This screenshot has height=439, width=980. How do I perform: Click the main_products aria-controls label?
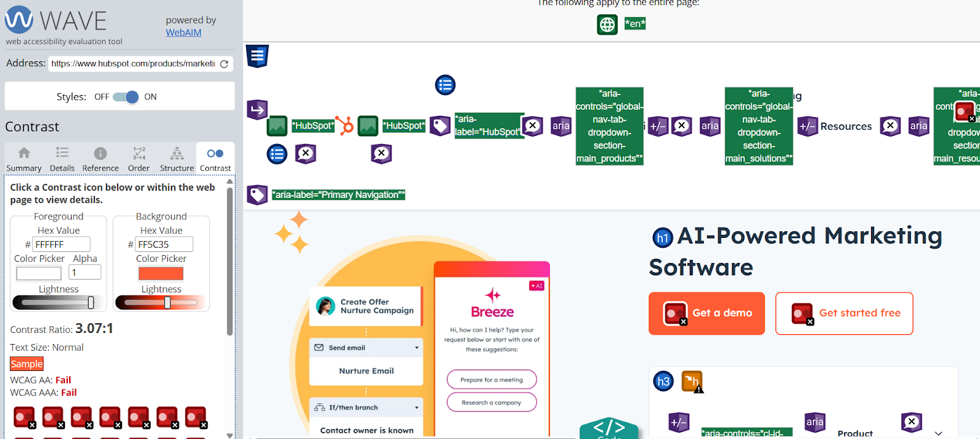click(609, 126)
